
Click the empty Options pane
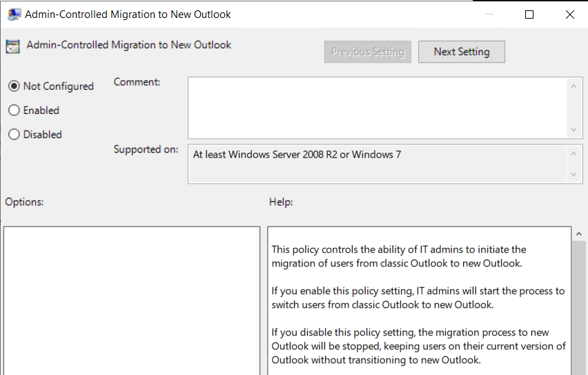click(x=132, y=300)
